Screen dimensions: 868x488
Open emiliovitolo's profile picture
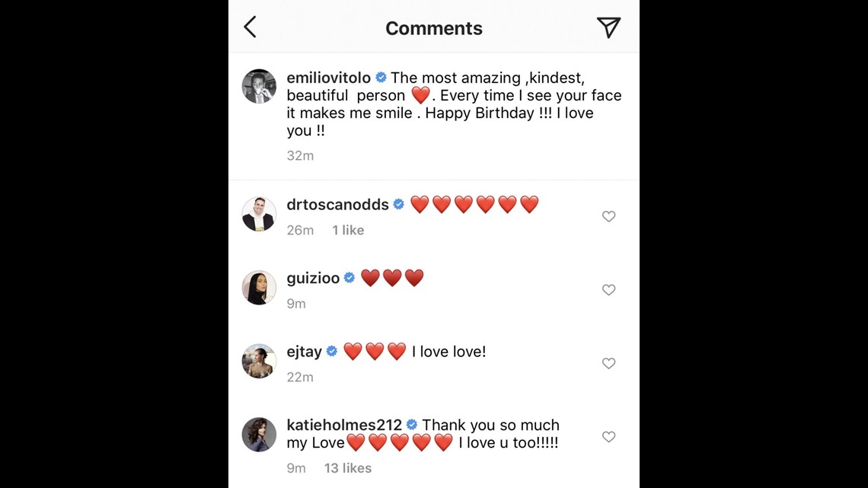pos(259,86)
